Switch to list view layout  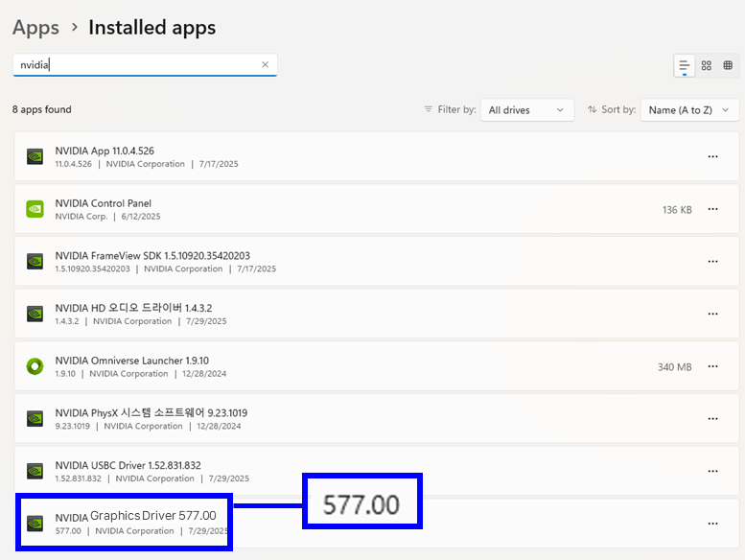click(685, 65)
